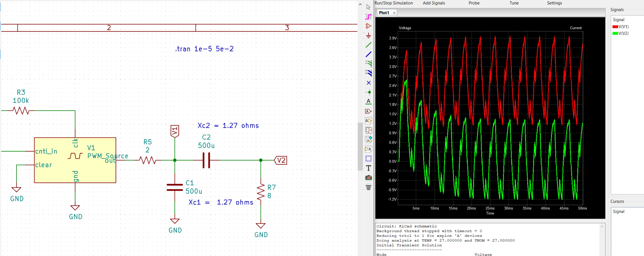
Task: Click the 100k value of R3
Action: 21,101
